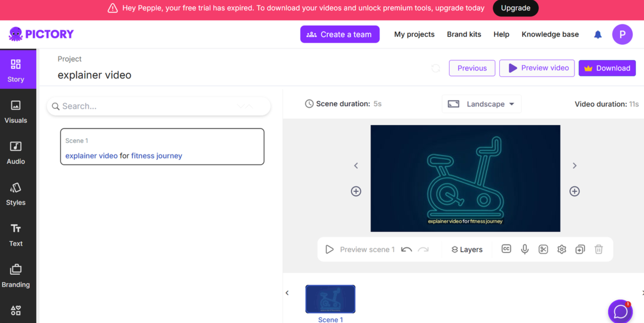Undo the last scene change
644x323 pixels.
[x=407, y=249]
